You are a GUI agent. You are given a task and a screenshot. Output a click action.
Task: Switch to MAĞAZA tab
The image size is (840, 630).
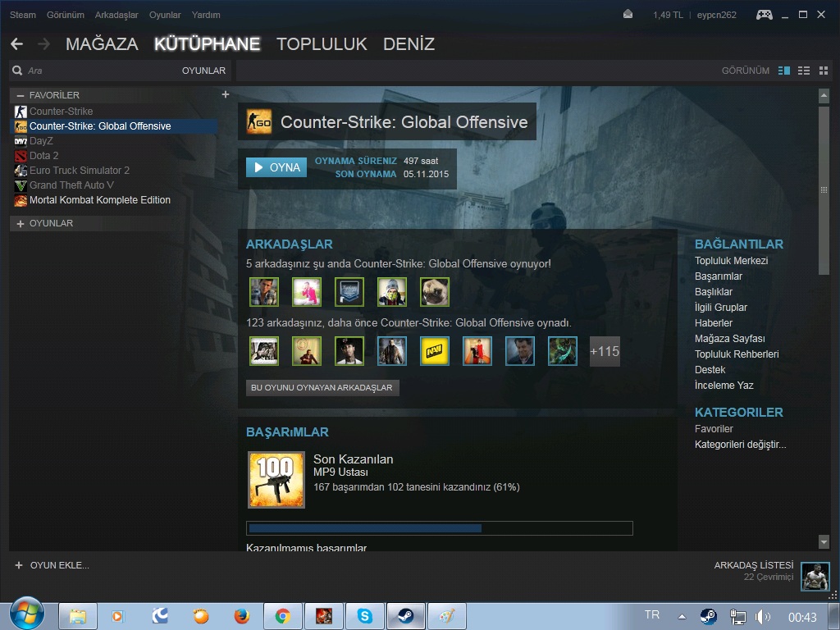(x=102, y=44)
